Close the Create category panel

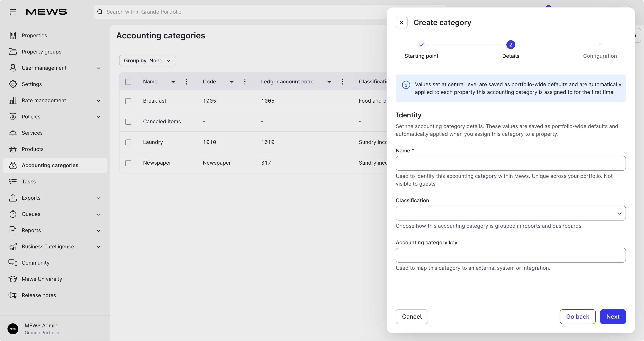click(x=401, y=23)
